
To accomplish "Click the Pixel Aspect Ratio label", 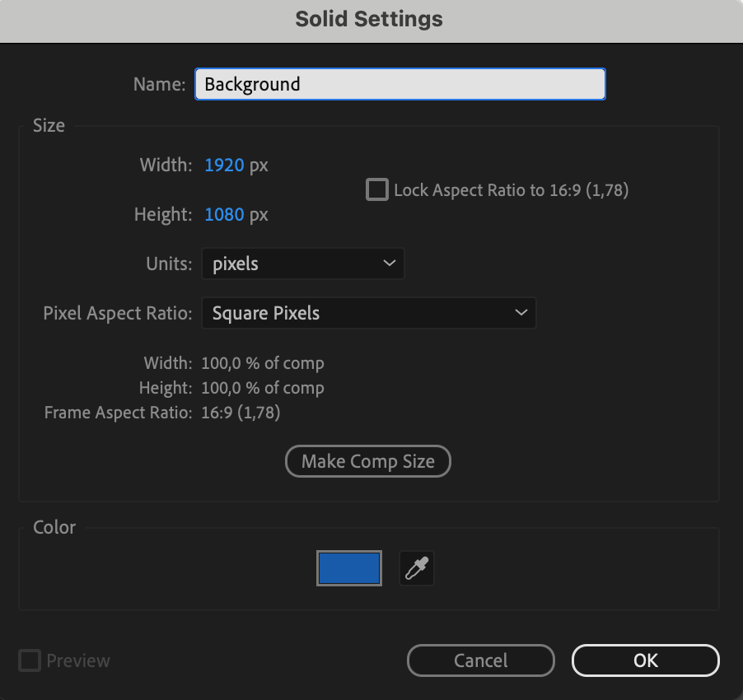I will coord(118,313).
